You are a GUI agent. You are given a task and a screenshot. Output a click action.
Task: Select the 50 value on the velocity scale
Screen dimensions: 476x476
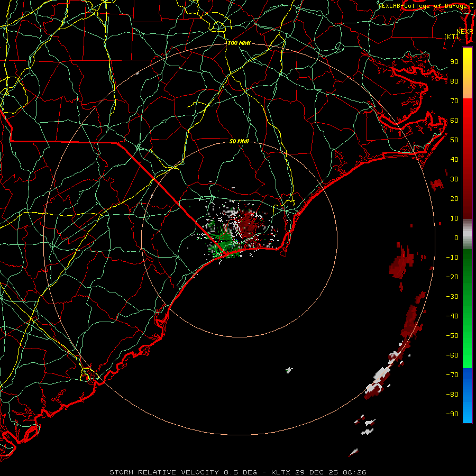[454, 140]
